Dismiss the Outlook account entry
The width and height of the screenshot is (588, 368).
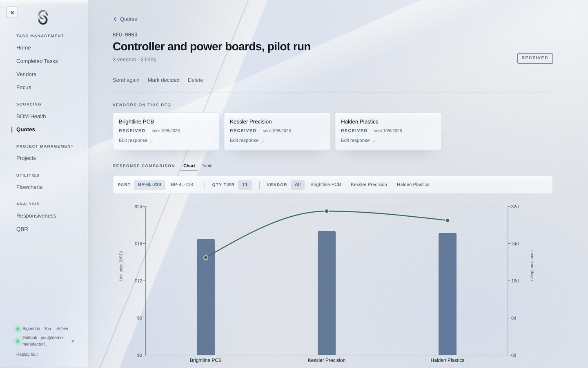(x=73, y=341)
